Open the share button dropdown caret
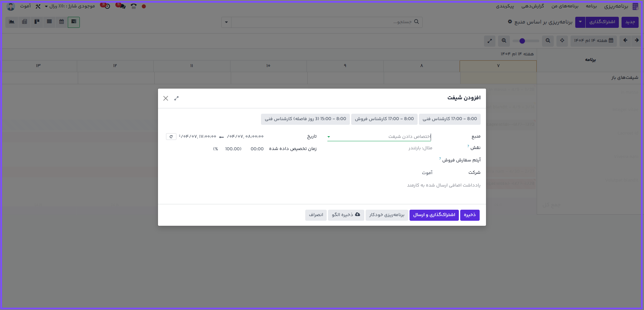The width and height of the screenshot is (644, 310). pos(580,22)
